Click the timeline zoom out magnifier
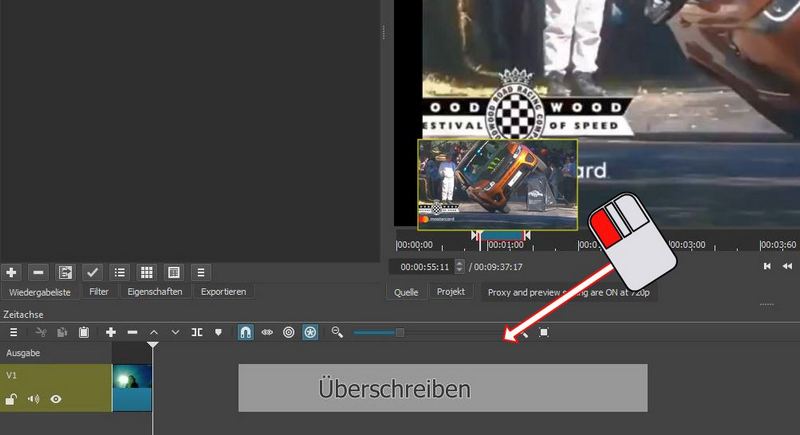Screen dimensions: 800x435 [x=338, y=332]
